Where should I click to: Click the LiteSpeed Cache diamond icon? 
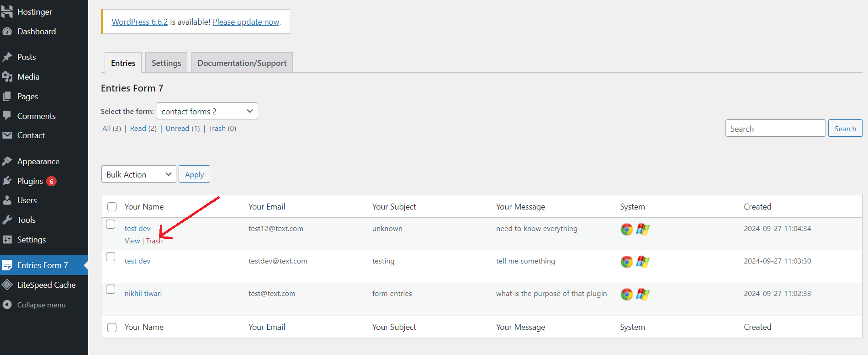pyautogui.click(x=7, y=285)
